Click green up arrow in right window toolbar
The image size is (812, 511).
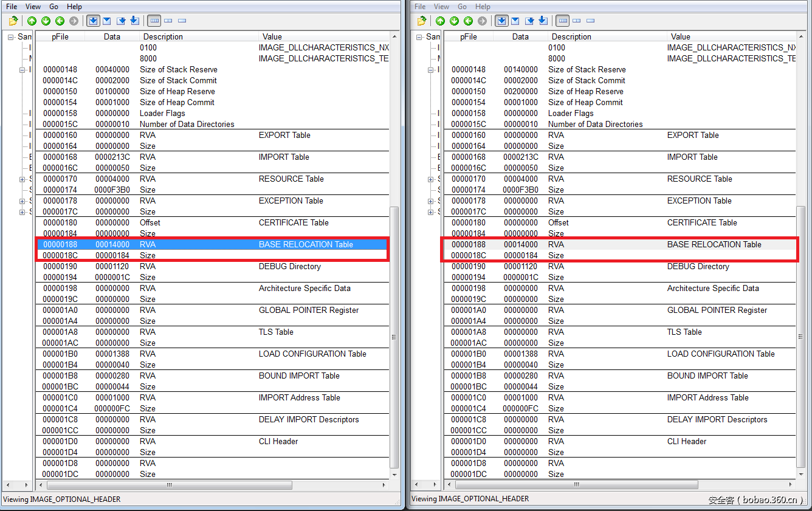click(440, 21)
